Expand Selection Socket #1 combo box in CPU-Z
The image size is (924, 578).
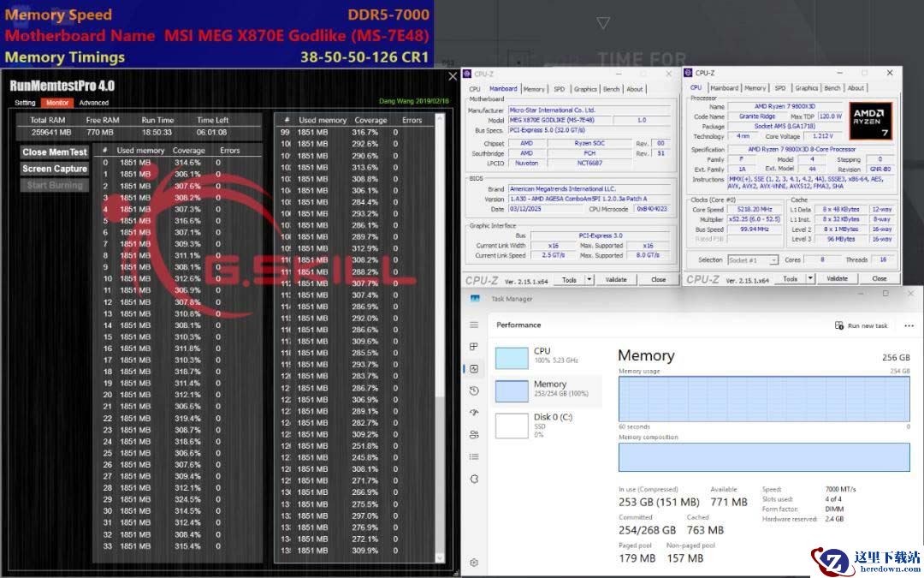click(753, 260)
